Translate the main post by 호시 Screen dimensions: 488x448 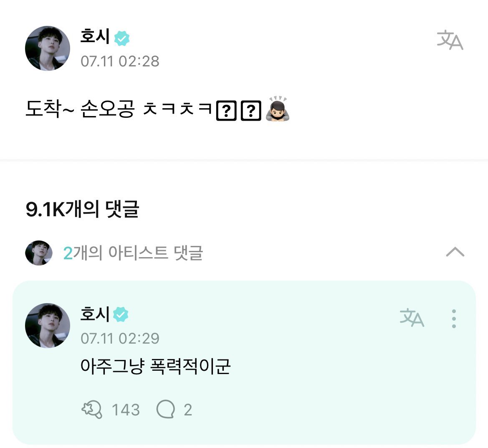click(x=450, y=40)
